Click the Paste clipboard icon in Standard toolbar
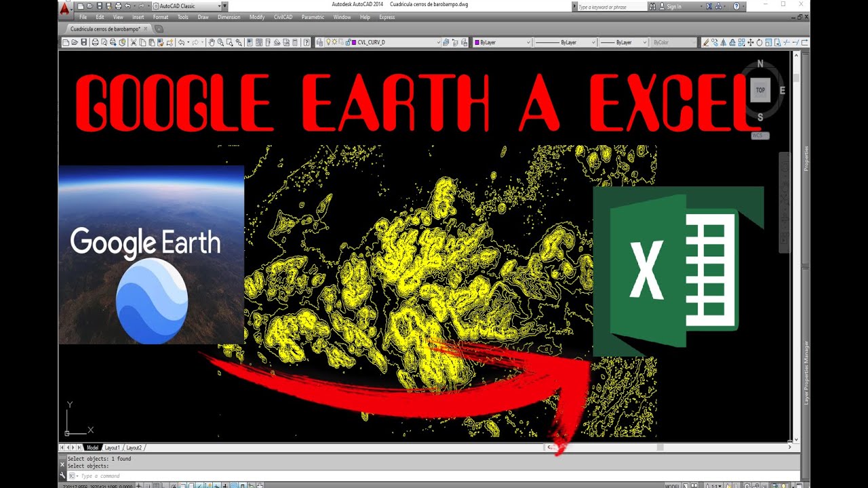 (151, 42)
